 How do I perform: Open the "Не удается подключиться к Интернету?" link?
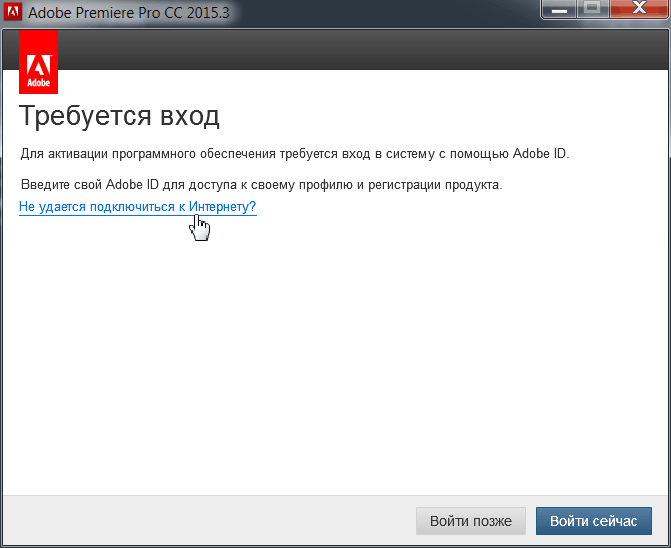coord(137,207)
